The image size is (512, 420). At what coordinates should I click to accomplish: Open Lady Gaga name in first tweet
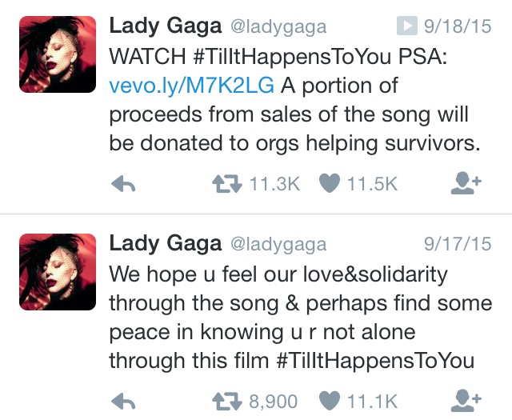click(166, 26)
